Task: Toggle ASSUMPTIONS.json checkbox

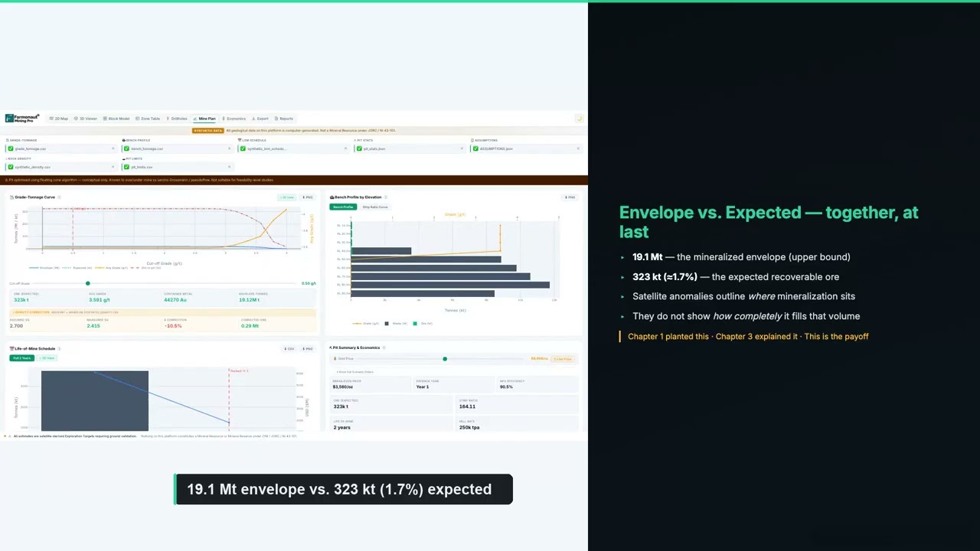Action: [475, 148]
